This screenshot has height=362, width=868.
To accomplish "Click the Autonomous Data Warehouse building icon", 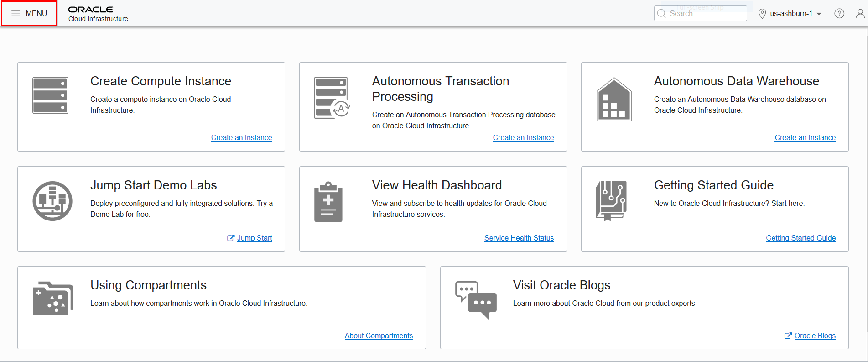I will coord(614,100).
